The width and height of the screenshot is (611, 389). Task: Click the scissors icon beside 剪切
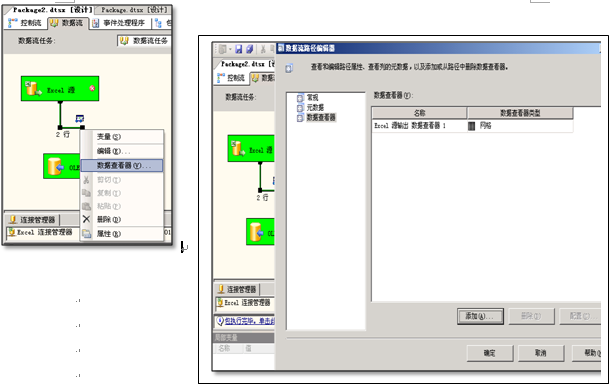[x=86, y=180]
